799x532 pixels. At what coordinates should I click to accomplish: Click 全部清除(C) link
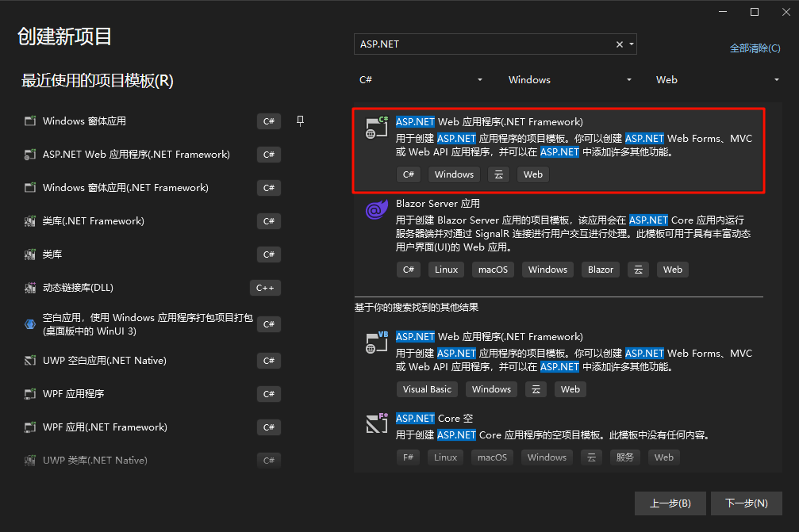(x=755, y=48)
